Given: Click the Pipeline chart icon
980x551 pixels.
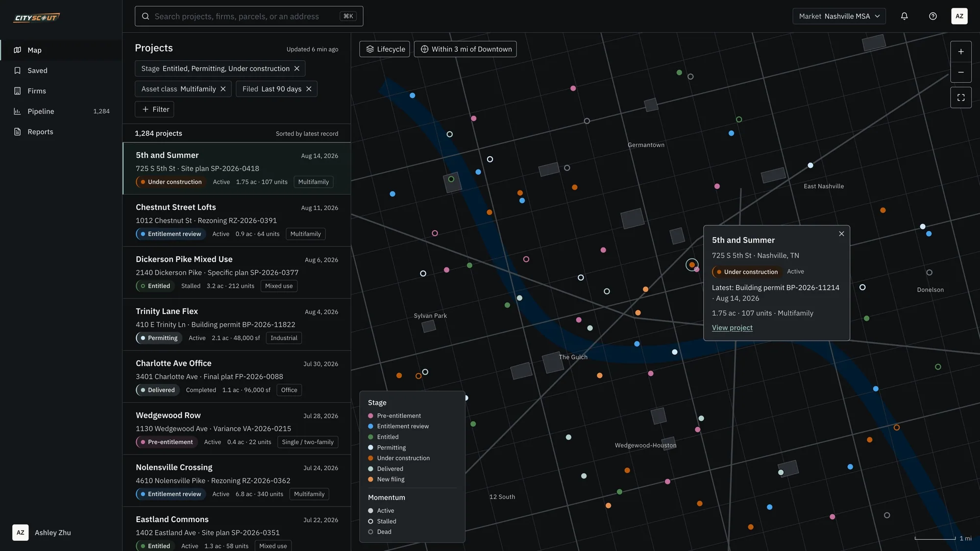Looking at the screenshot, I should pyautogui.click(x=18, y=111).
